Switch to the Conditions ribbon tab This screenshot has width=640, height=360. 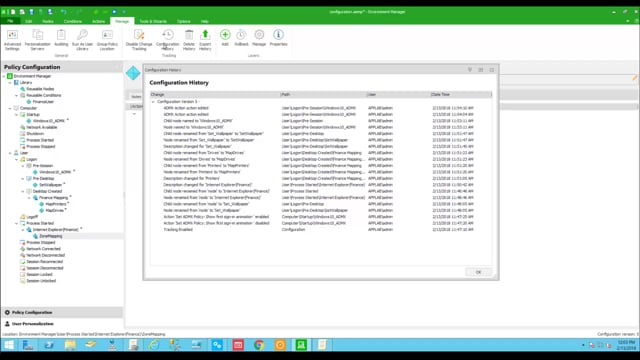point(73,21)
